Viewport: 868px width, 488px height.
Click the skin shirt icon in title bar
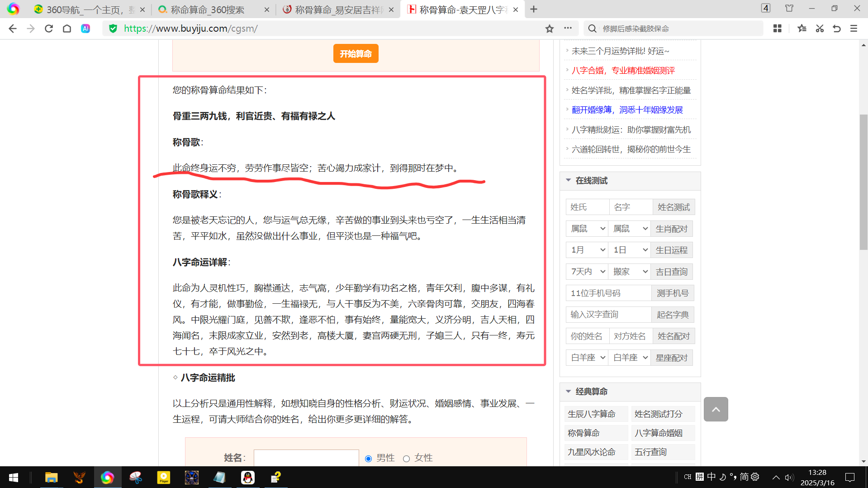(789, 8)
